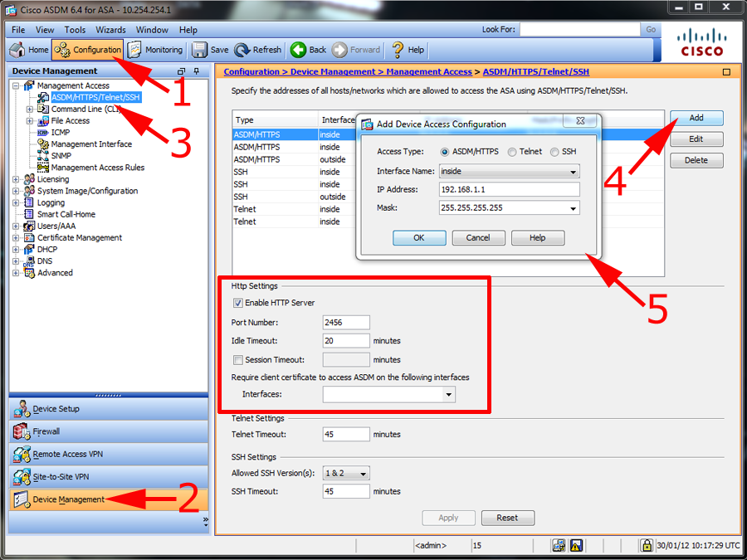Open Site-to-Site VPN section
Screen dimensions: 747x560
point(109,477)
